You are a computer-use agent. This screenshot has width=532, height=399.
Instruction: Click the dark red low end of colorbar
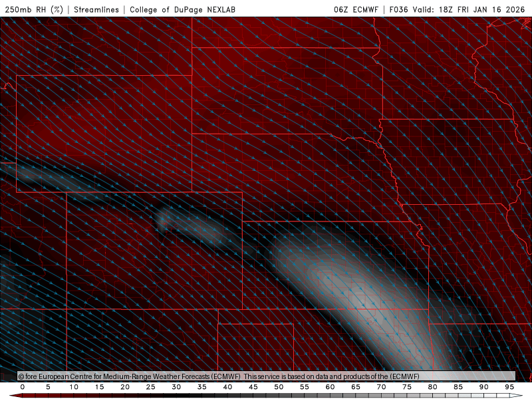pos(15,396)
